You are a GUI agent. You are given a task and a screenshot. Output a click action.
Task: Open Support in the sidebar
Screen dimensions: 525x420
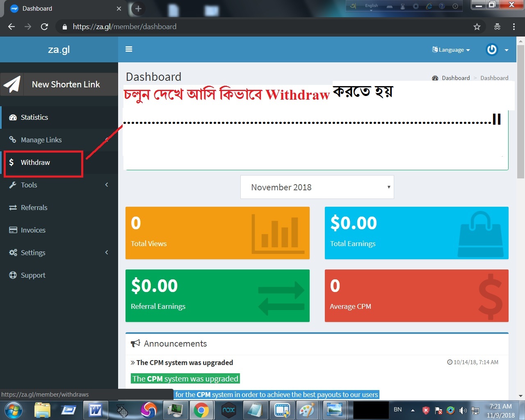[x=59, y=275]
